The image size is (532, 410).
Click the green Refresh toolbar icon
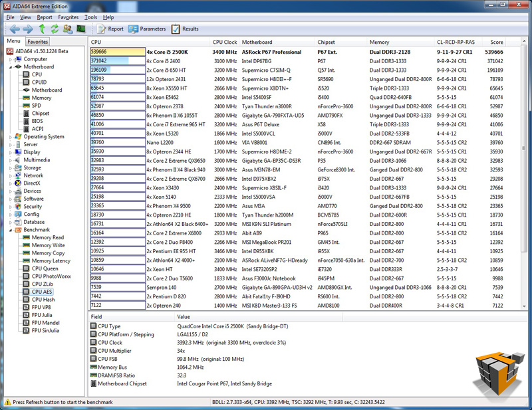(x=55, y=29)
